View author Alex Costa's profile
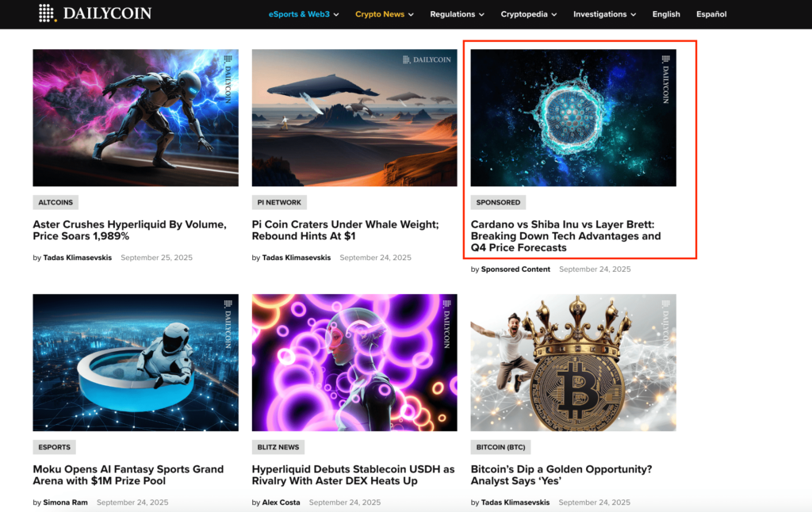The height and width of the screenshot is (512, 812). coord(281,502)
